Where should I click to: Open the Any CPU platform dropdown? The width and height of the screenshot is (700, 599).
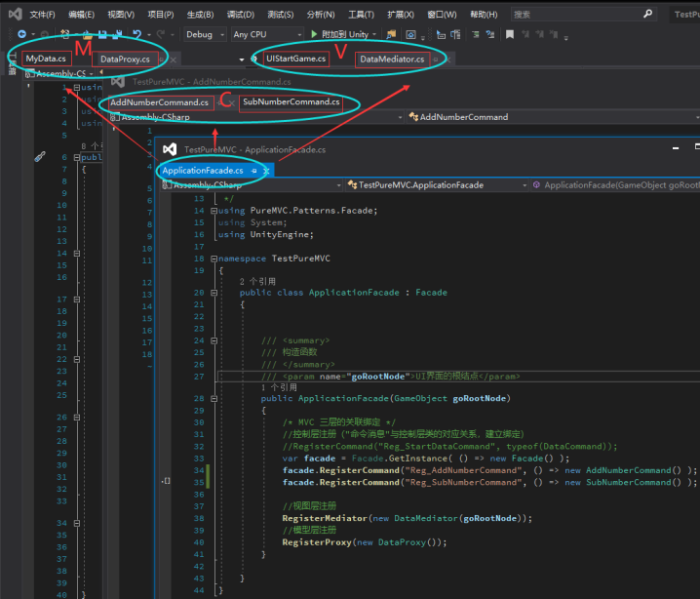(x=267, y=34)
